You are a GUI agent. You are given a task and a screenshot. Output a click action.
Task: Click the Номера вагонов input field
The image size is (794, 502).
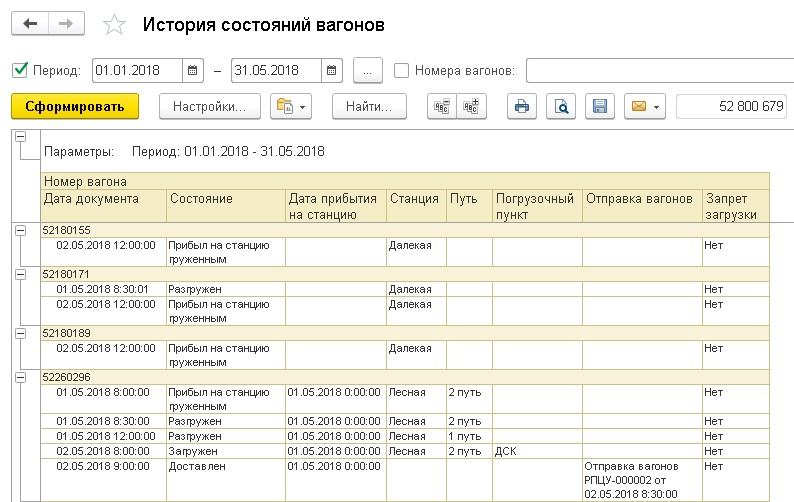pos(658,71)
